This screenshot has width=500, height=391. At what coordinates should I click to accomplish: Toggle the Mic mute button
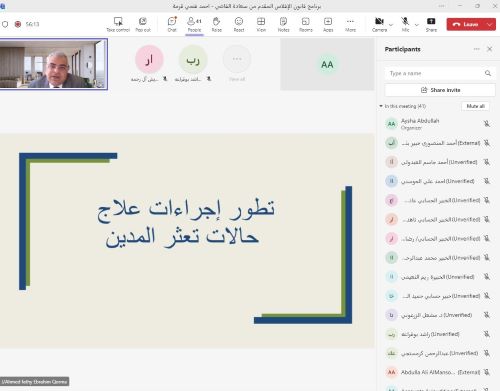point(405,24)
